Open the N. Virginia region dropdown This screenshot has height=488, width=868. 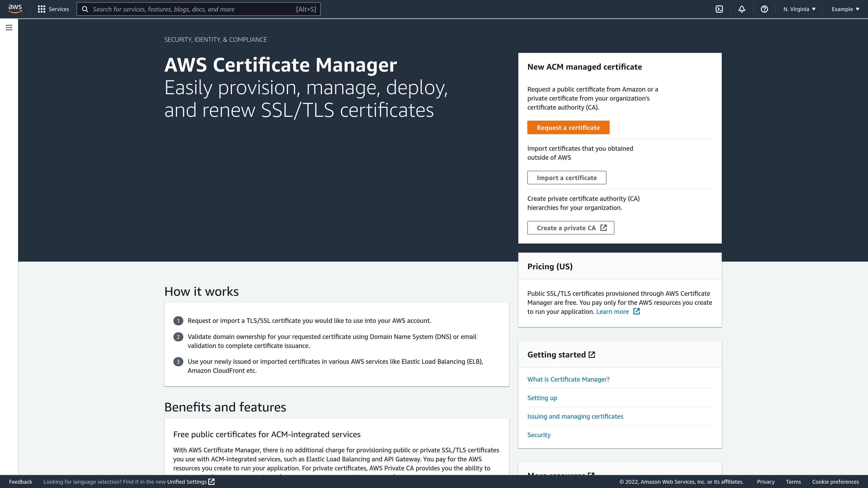coord(799,9)
